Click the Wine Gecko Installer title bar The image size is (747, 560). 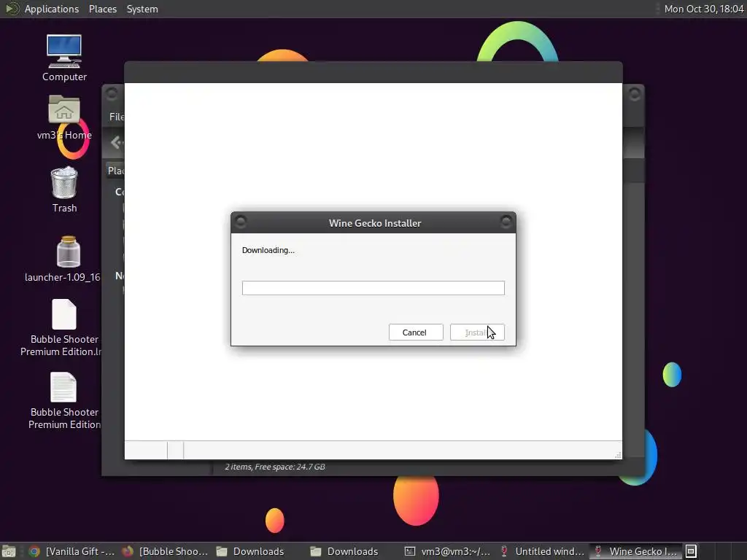374,223
